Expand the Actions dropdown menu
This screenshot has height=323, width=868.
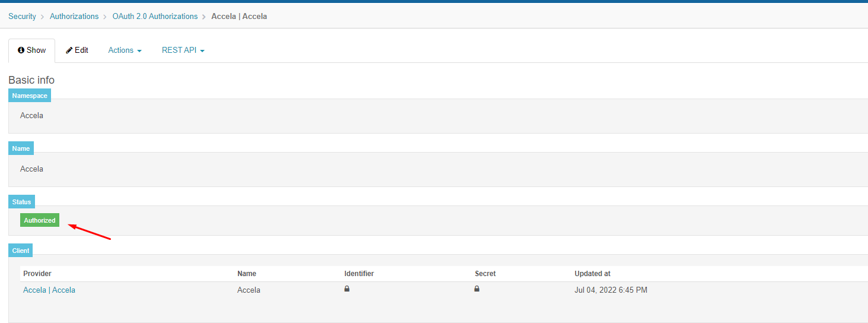125,50
